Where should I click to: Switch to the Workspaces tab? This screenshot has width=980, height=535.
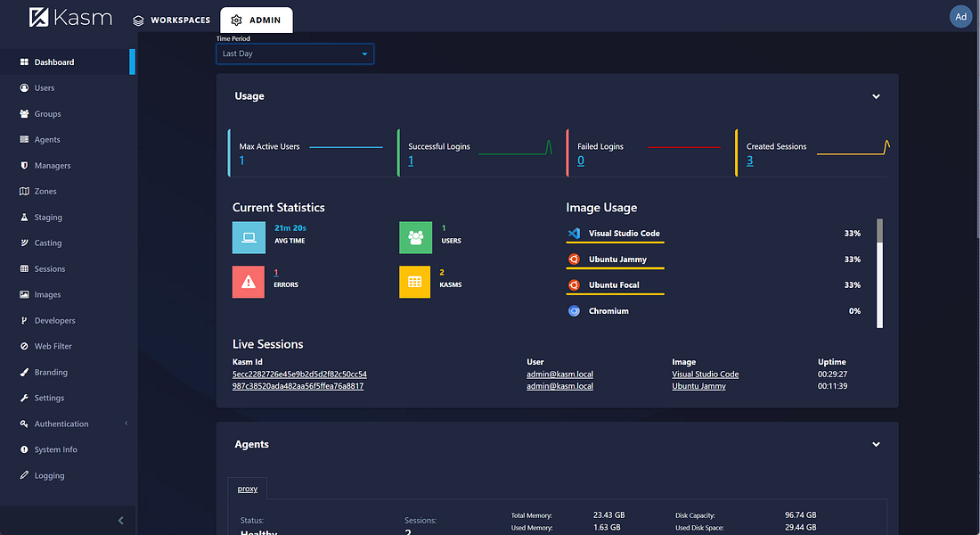(171, 19)
